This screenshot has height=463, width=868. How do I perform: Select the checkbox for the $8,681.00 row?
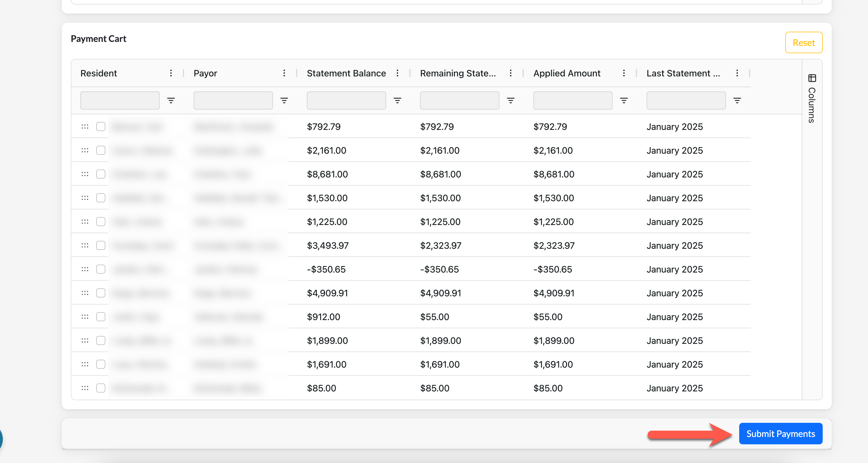(x=101, y=174)
